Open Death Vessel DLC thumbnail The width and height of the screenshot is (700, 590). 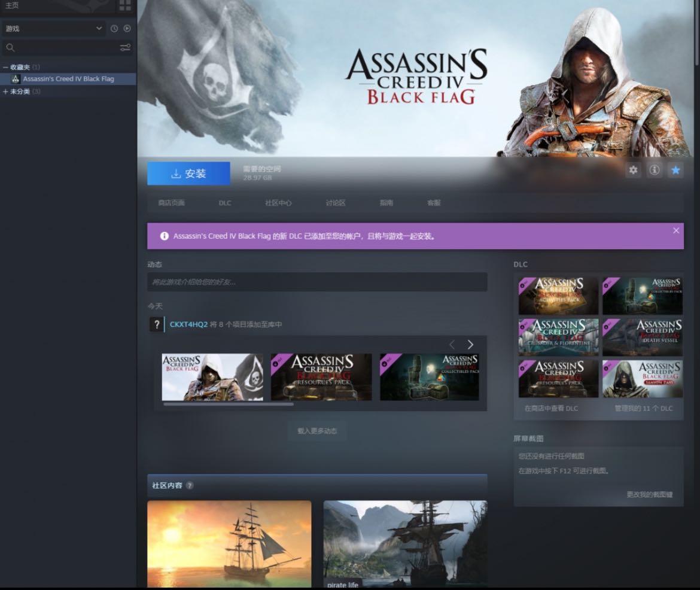pos(643,337)
